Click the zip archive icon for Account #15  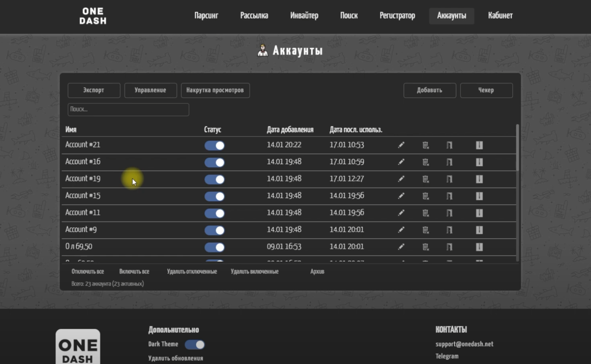(479, 196)
